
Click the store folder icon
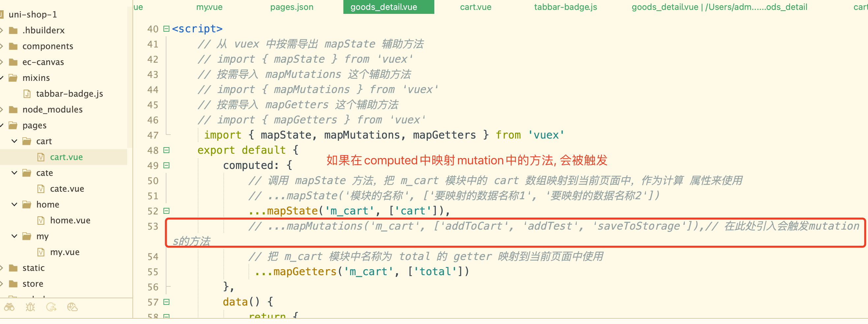tap(13, 284)
